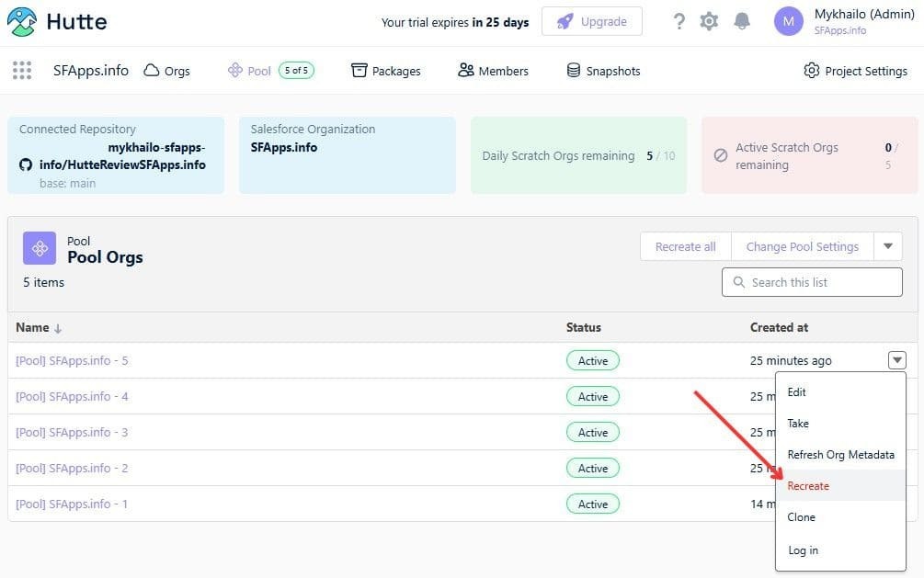This screenshot has width=924, height=578.
Task: Open the settings gear icon in header
Action: pos(709,22)
